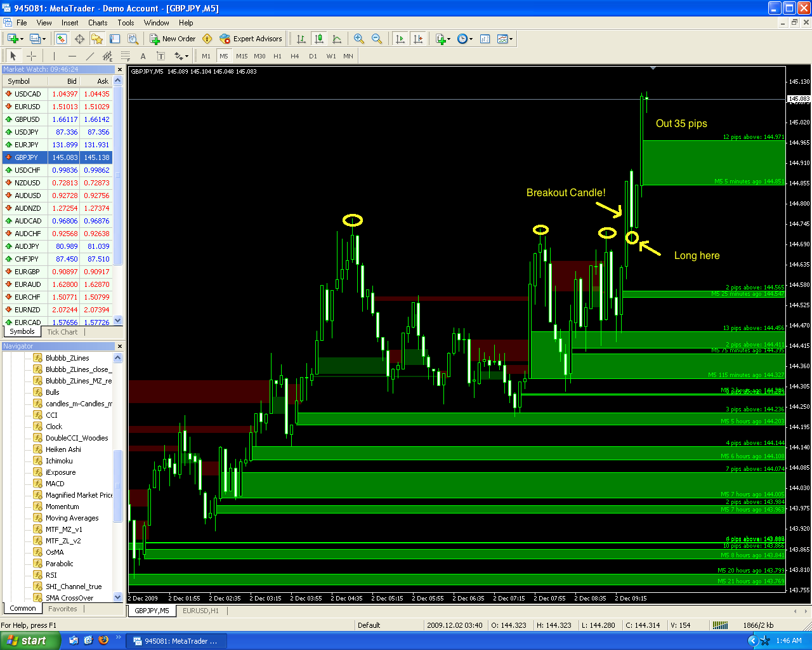Screen dimensions: 812x650
Task: Open the Indicators list dropdown
Action: [443, 39]
